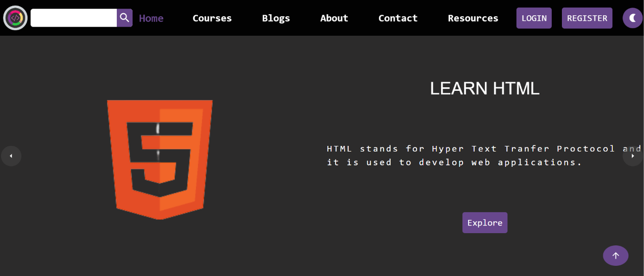Open the Resources nav item

pos(473,18)
